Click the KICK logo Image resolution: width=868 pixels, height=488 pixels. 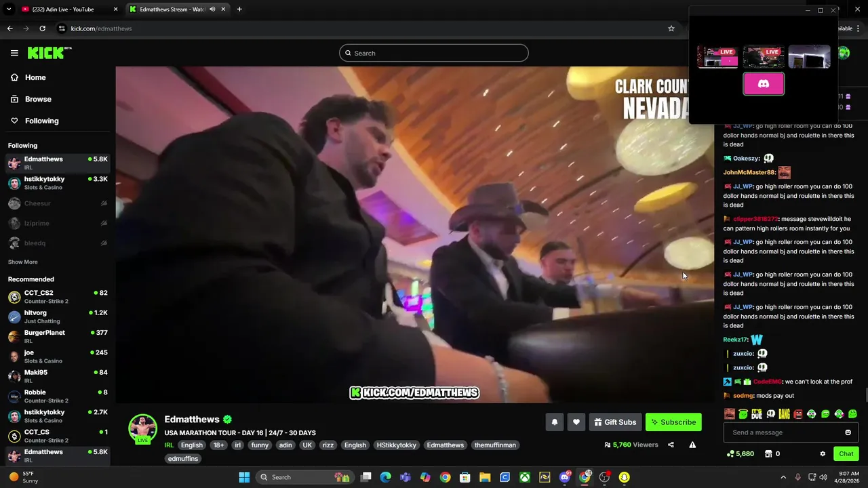(49, 53)
